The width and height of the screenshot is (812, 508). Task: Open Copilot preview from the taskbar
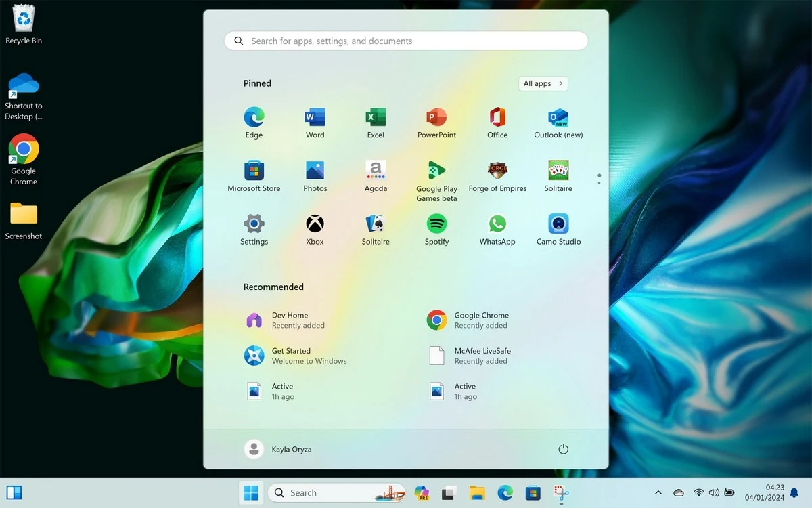(x=422, y=492)
